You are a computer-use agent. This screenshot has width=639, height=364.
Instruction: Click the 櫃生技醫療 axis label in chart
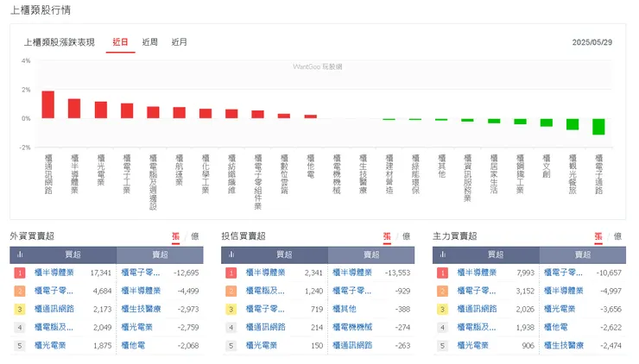coord(363,174)
